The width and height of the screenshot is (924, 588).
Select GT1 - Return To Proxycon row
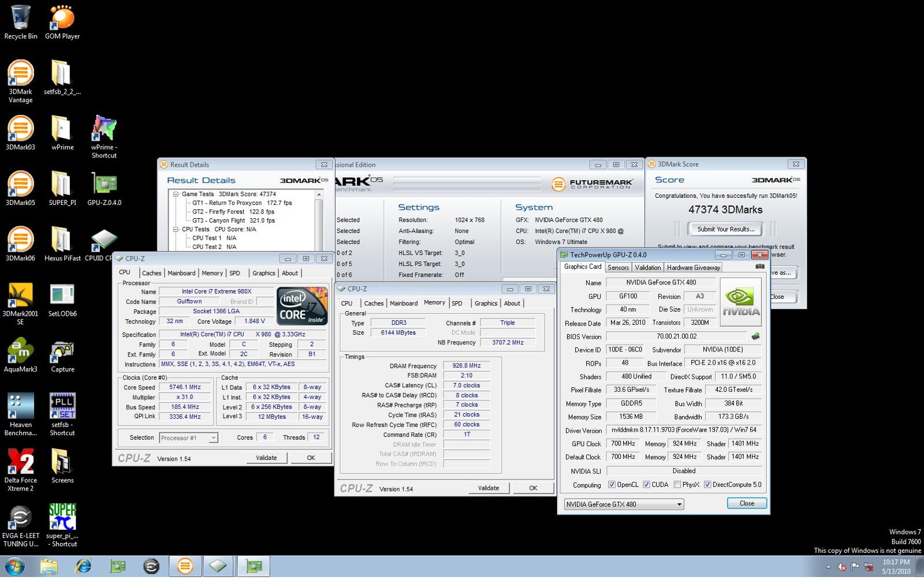tap(242, 203)
